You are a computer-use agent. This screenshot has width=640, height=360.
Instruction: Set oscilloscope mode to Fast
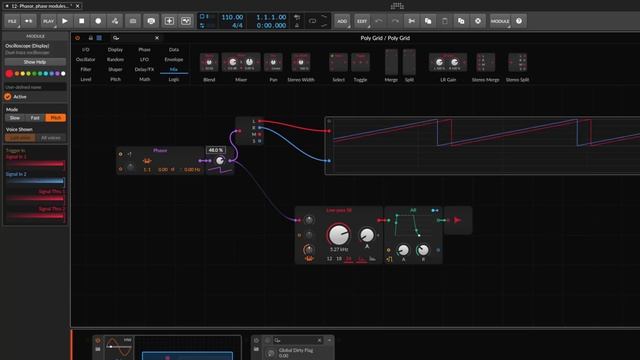(35, 118)
